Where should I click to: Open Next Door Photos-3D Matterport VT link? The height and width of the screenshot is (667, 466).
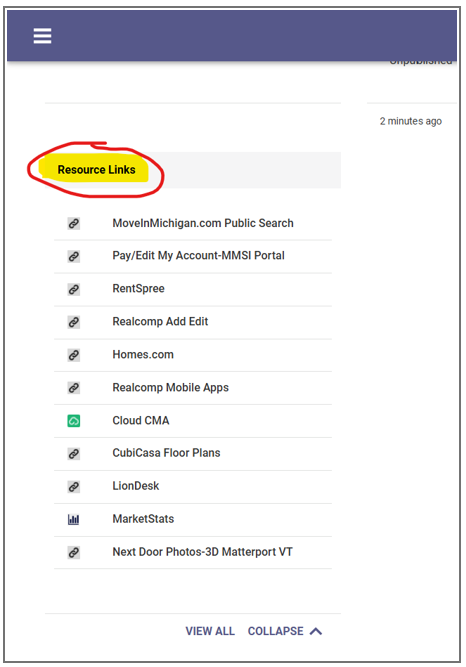click(x=202, y=552)
